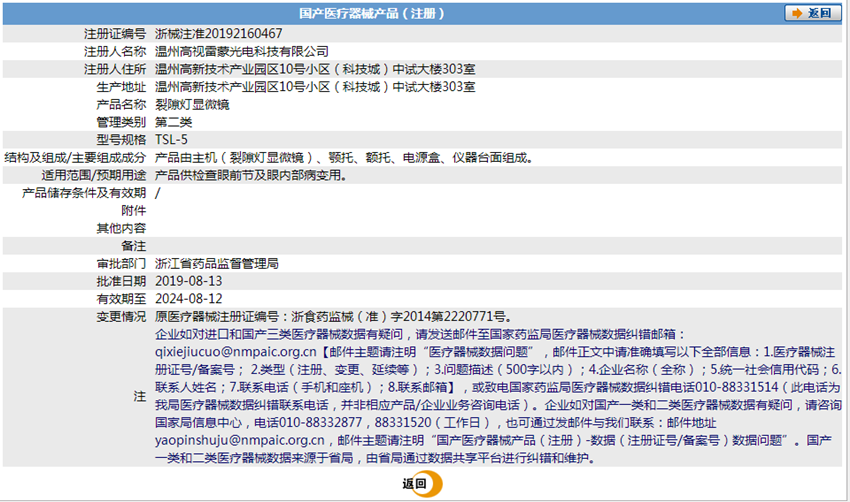Click the label 注册人住所

[x=115, y=69]
